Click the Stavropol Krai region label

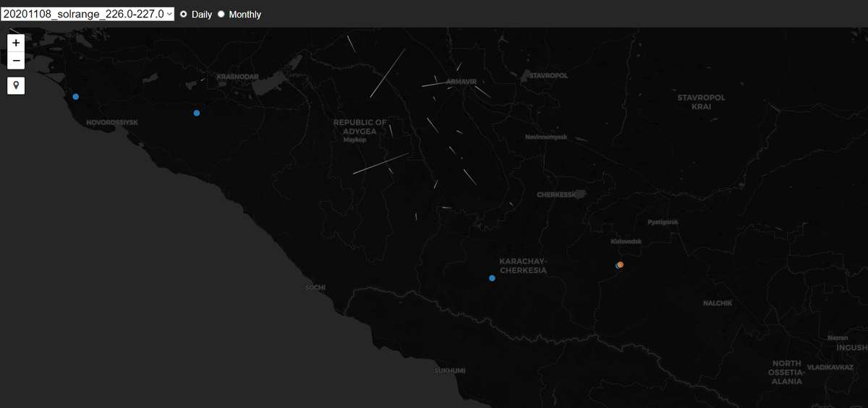pos(701,102)
